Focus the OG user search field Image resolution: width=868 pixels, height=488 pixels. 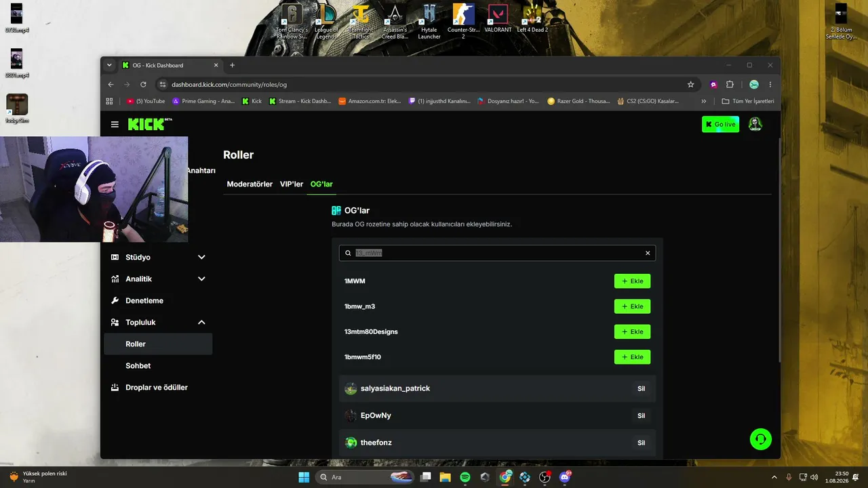point(497,253)
